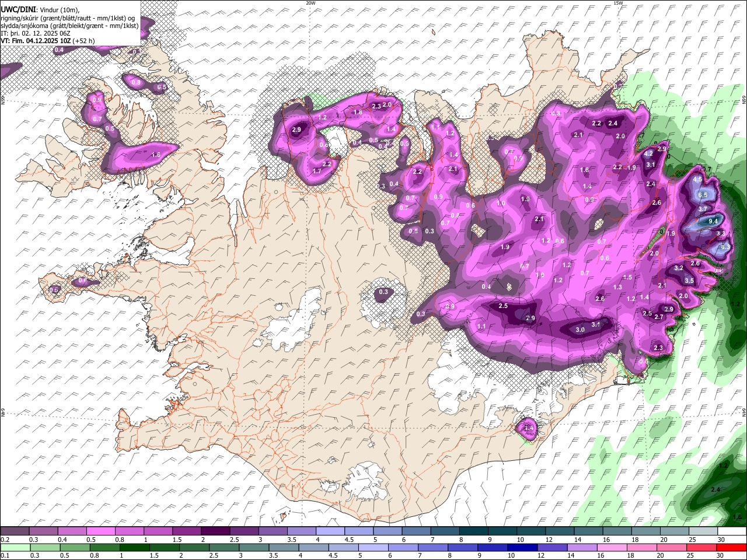
Task: Click the UWC/DINI title text
Action: coord(19,10)
